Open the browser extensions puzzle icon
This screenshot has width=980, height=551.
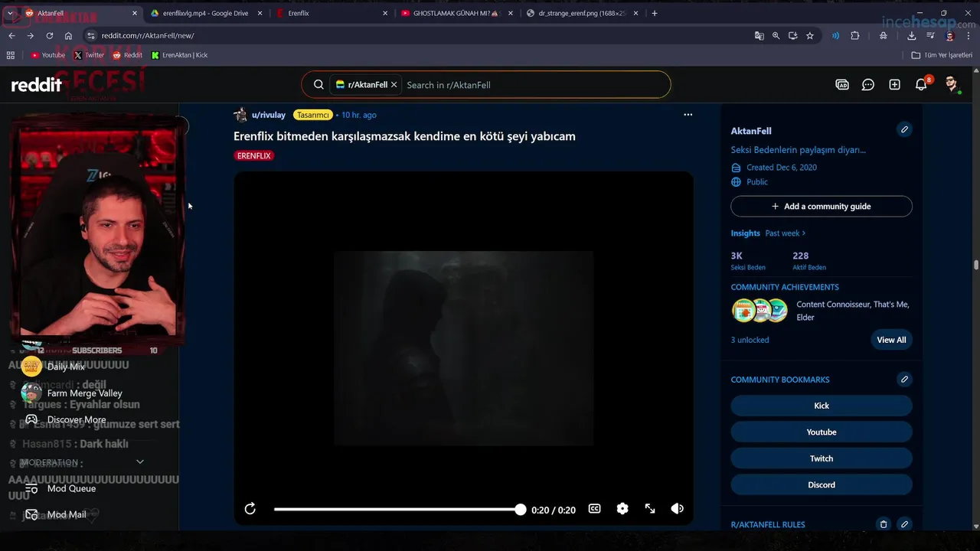855,36
